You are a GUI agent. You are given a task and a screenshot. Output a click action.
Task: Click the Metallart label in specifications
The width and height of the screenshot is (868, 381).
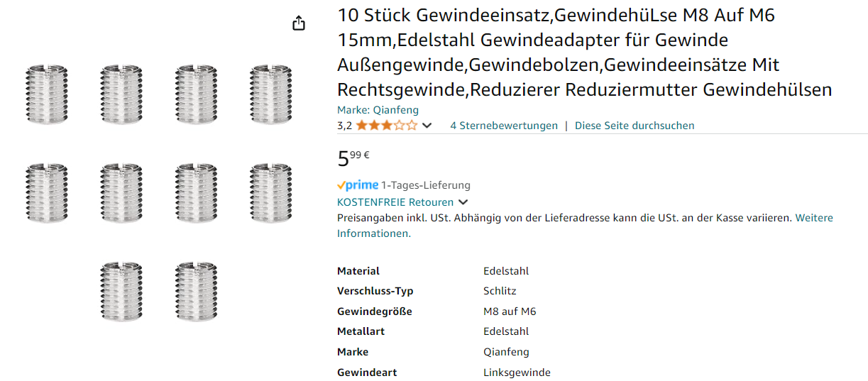click(x=361, y=331)
